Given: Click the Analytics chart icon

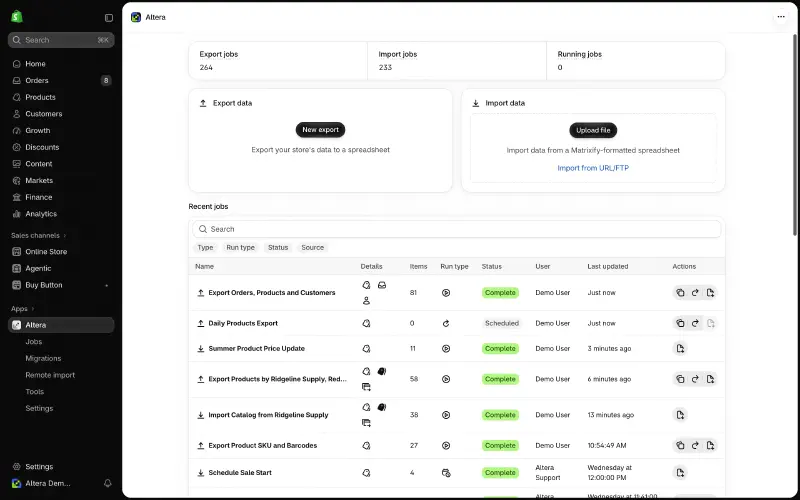Looking at the screenshot, I should pos(17,214).
